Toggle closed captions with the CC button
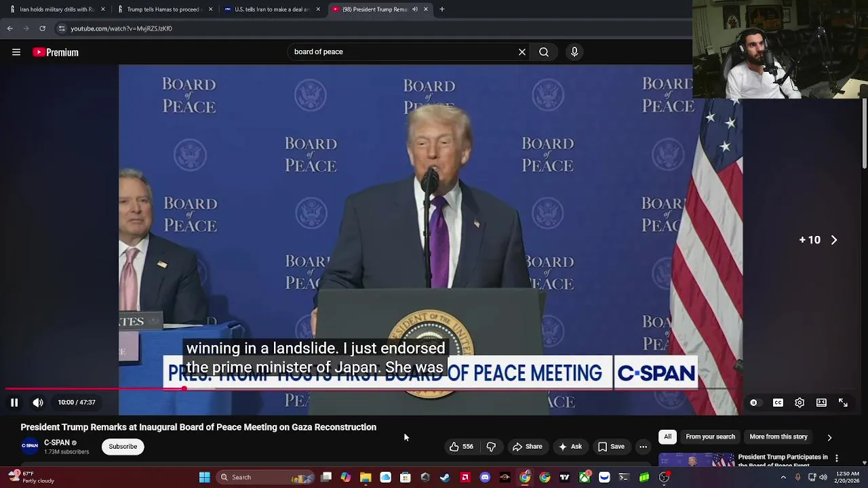The image size is (868, 488). click(778, 403)
